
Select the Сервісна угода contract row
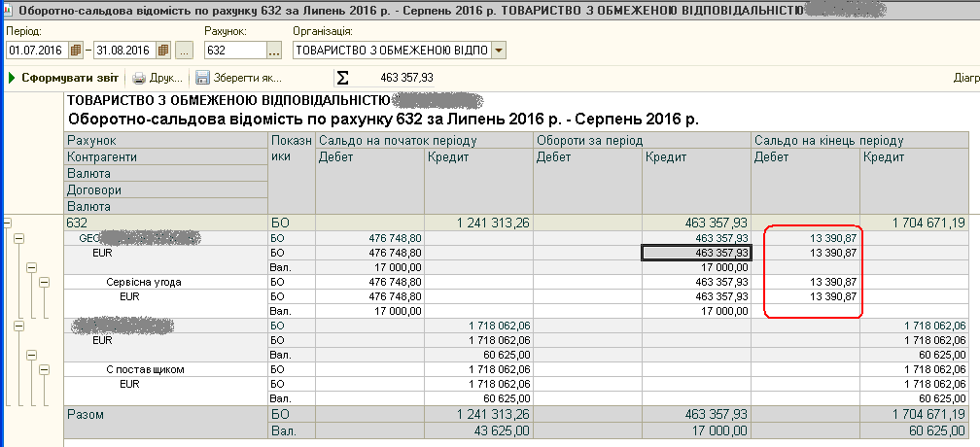(165, 282)
